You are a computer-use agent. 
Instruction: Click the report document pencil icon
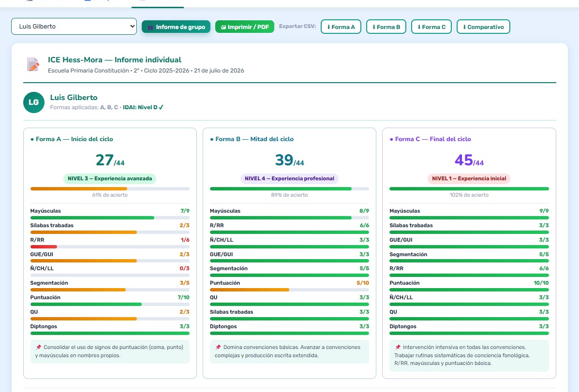point(33,65)
